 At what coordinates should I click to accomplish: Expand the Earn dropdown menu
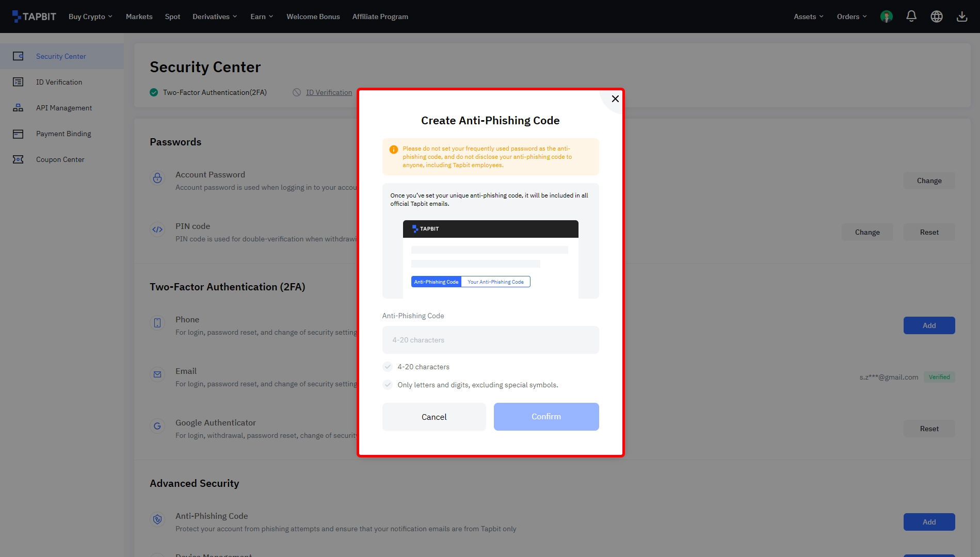click(262, 17)
